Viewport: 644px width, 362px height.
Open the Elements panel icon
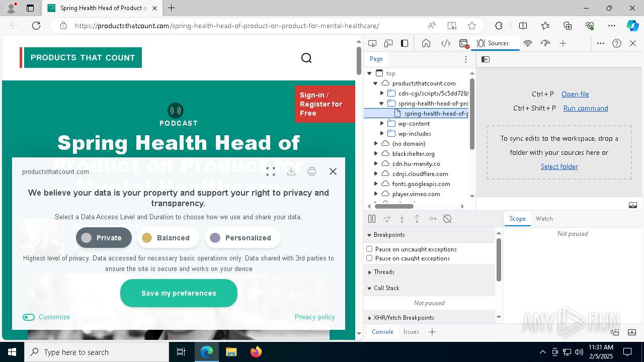click(x=446, y=43)
